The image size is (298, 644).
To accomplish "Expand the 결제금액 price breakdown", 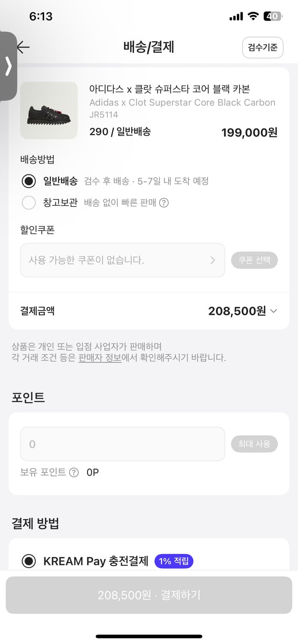I will click(273, 311).
